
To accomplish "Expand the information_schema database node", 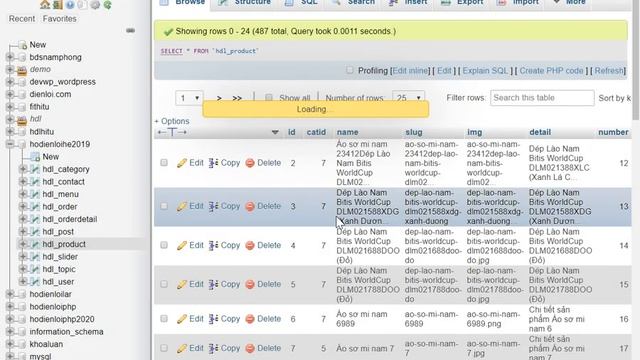I will pyautogui.click(x=10, y=332).
